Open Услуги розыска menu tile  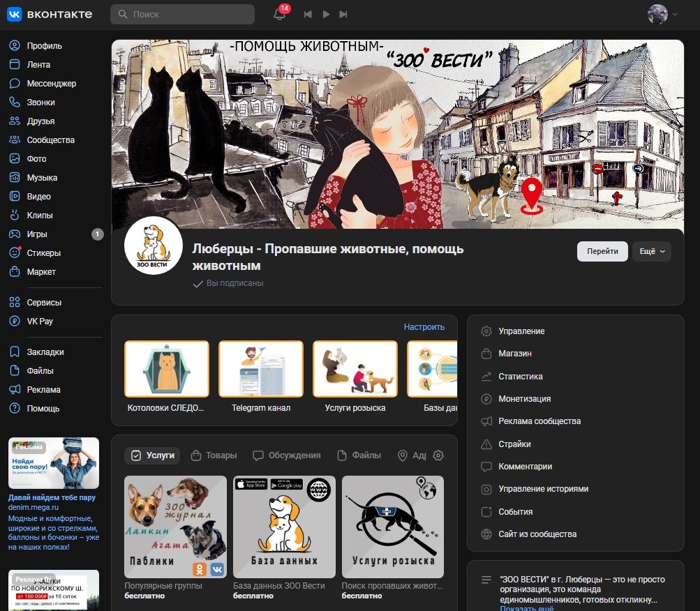point(355,377)
